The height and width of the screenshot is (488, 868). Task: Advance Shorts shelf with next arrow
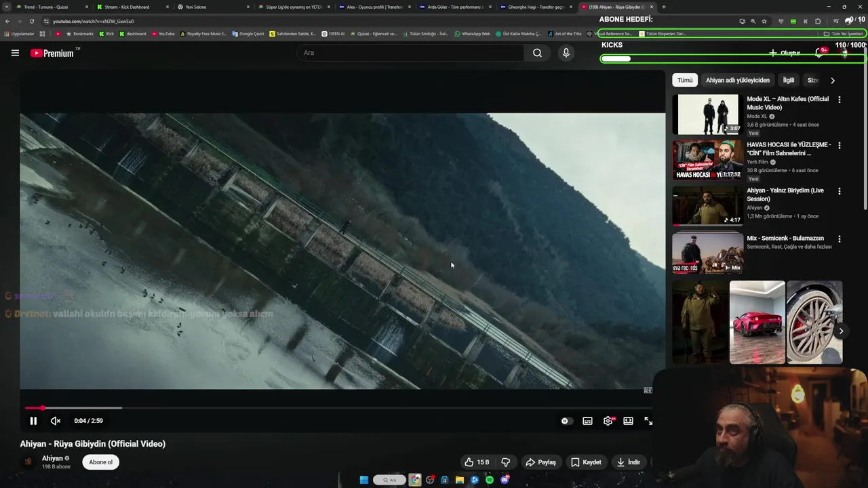841,331
